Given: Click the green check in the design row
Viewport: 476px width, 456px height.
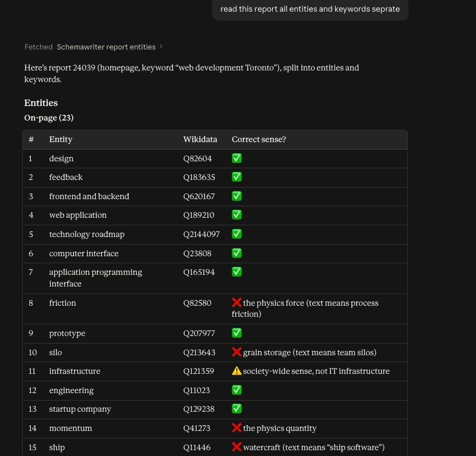Looking at the screenshot, I should [x=237, y=158].
